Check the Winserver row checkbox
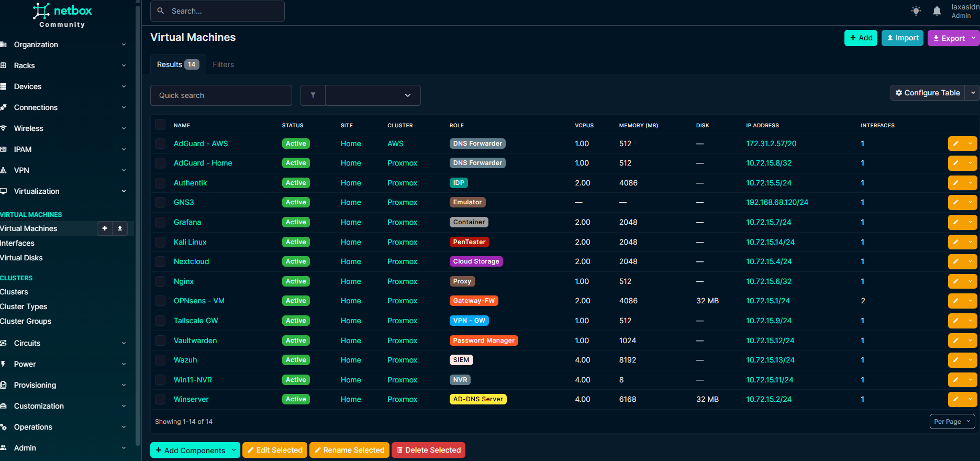980x461 pixels. (x=160, y=399)
